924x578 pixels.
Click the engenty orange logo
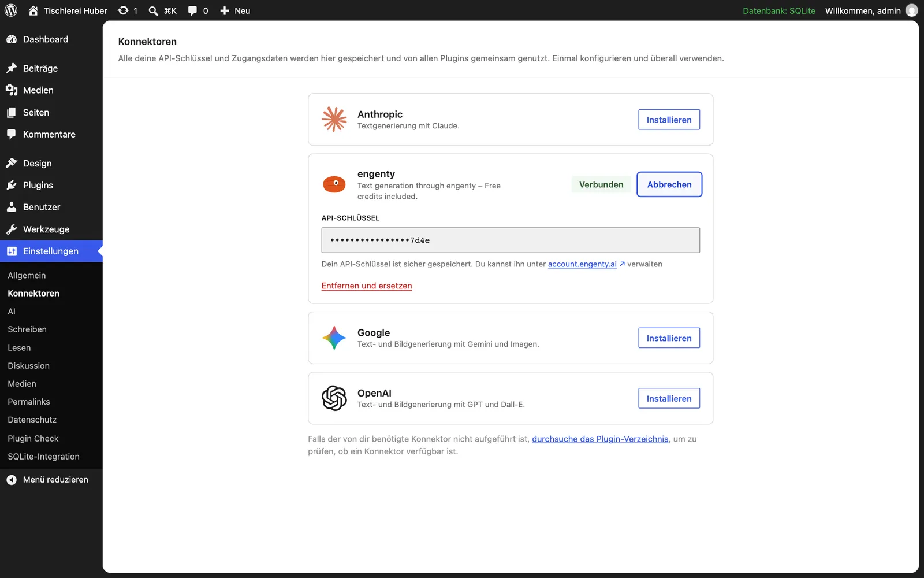click(x=334, y=184)
